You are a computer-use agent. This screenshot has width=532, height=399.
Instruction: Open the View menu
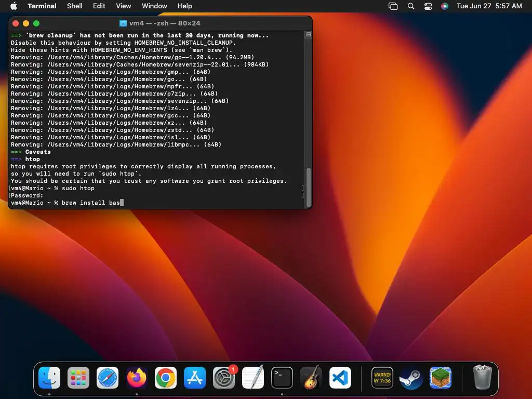point(124,6)
